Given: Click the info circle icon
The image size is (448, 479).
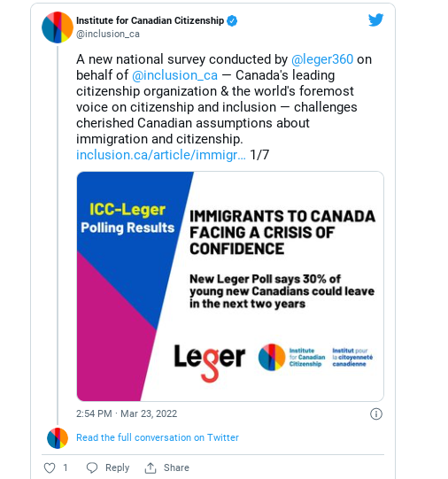Looking at the screenshot, I should coord(376,414).
